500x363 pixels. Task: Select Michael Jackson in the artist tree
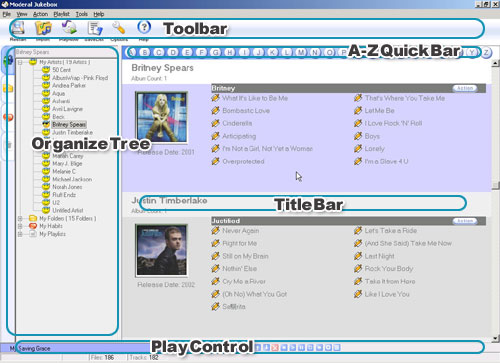coord(72,179)
